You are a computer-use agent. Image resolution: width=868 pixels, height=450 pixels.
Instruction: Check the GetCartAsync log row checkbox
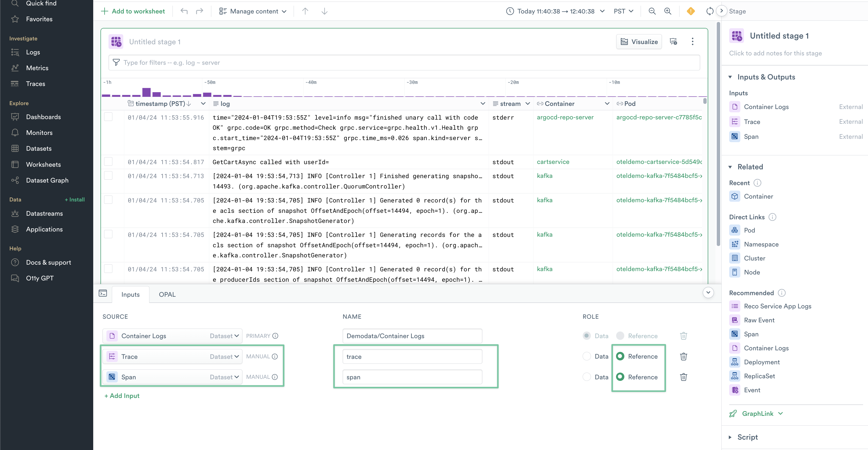click(x=108, y=161)
